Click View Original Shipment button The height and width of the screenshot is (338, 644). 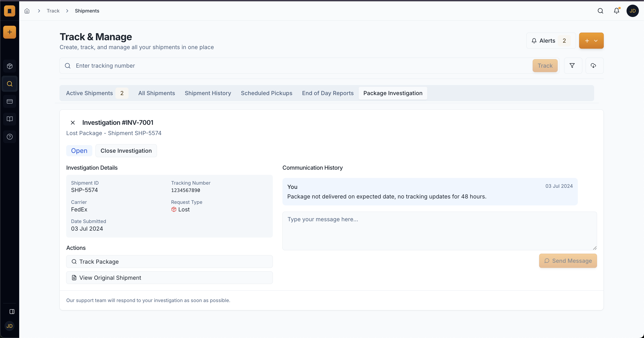pyautogui.click(x=169, y=277)
